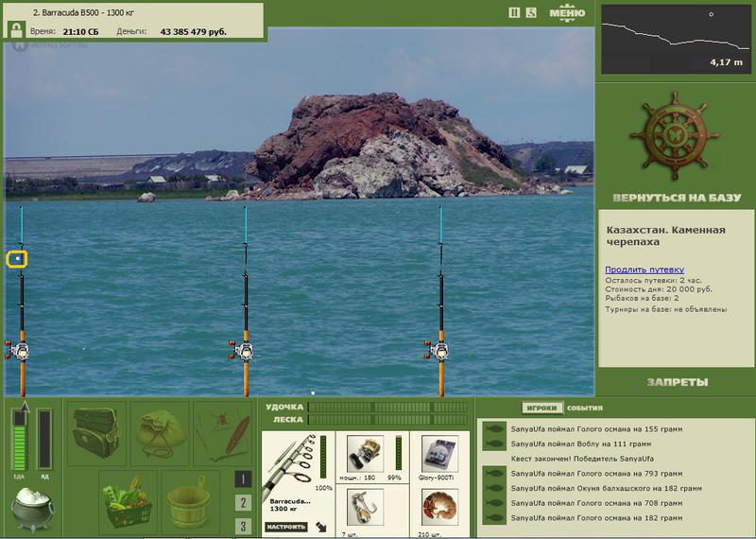The width and height of the screenshot is (756, 539).
Task: Toggle the pause button at top
Action: 514,12
